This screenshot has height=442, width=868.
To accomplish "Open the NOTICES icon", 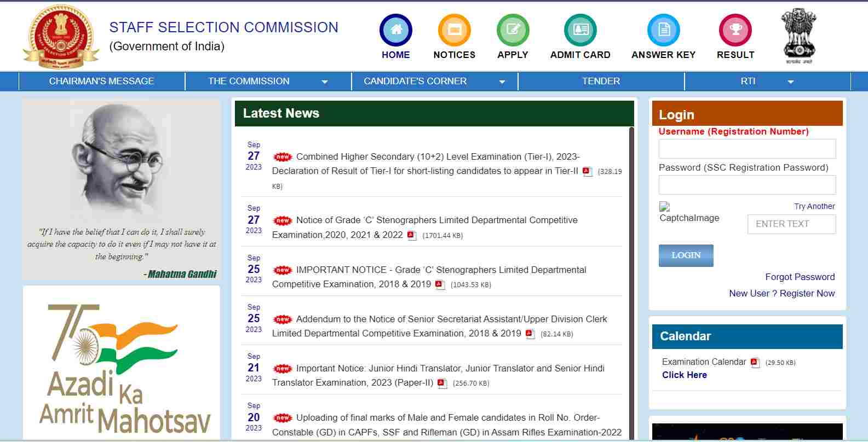I will tap(455, 30).
